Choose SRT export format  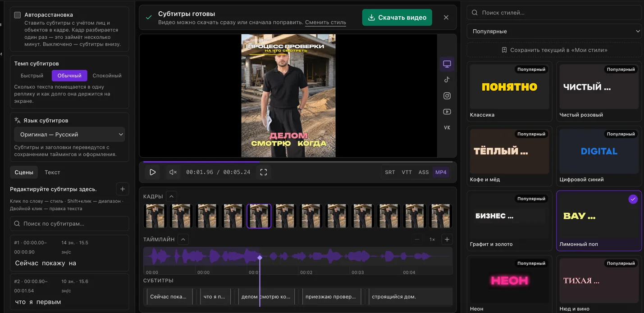coord(390,172)
